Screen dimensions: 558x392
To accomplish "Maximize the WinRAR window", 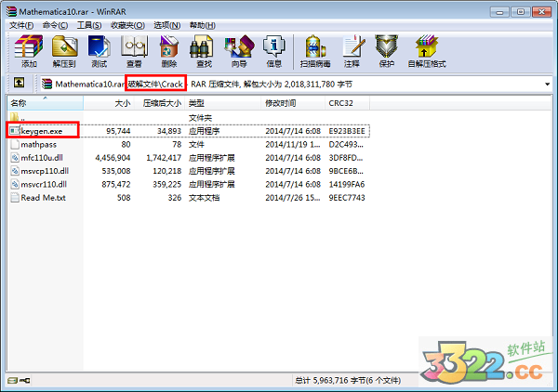I will [x=520, y=12].
